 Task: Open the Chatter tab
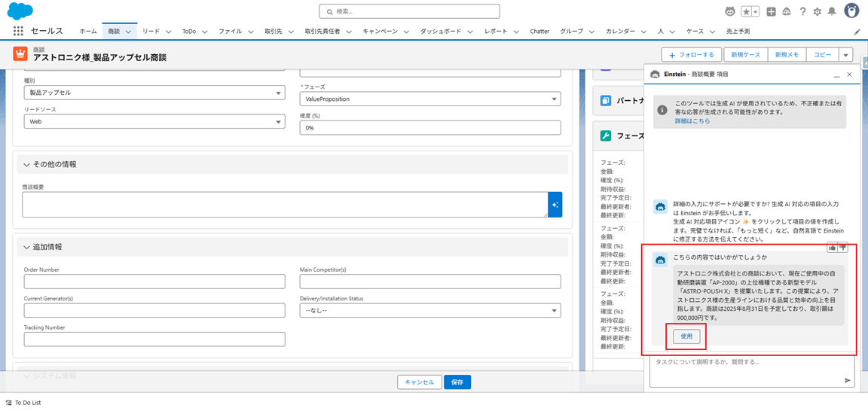click(539, 32)
